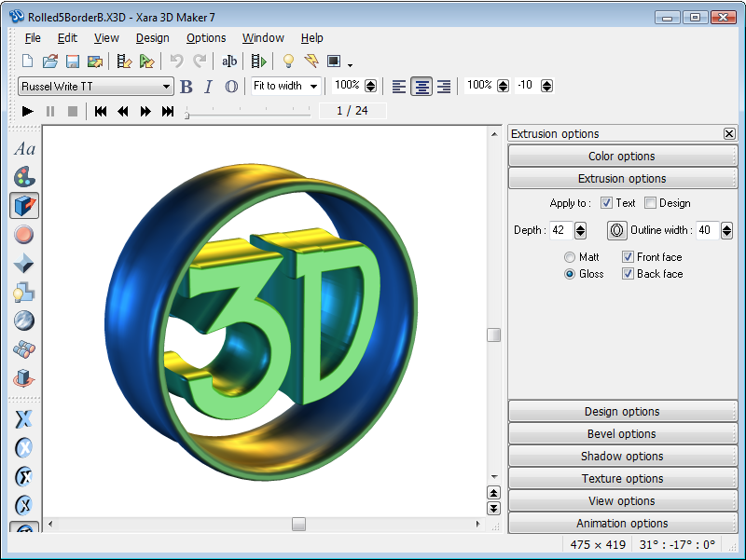Uncheck the Back face checkbox

tap(629, 274)
